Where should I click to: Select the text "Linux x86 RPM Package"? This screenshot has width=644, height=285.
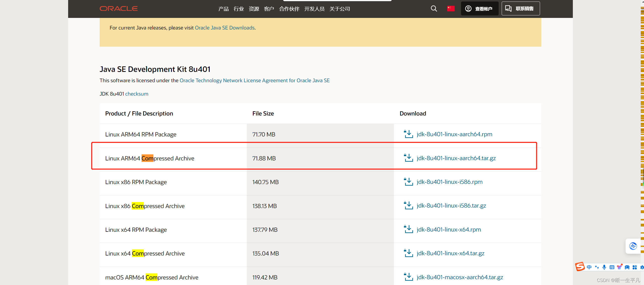136,182
